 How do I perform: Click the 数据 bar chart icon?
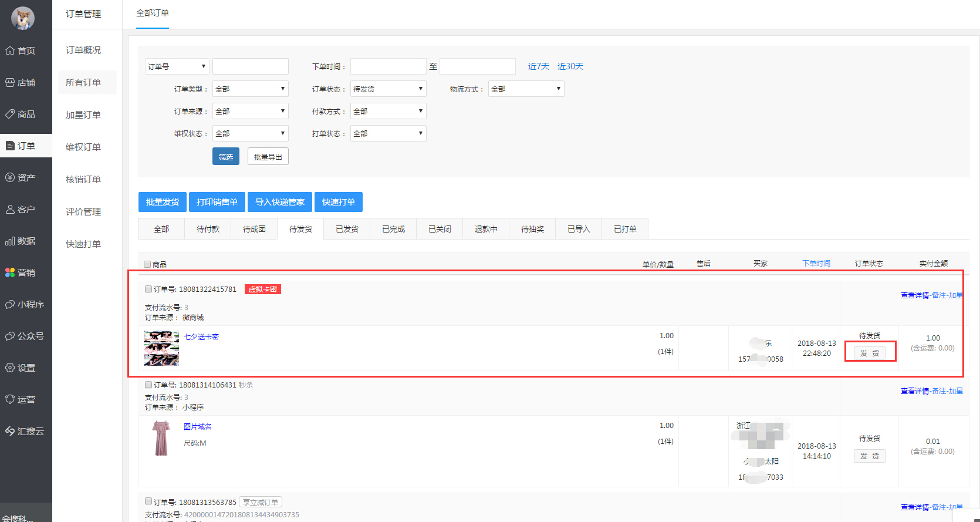click(10, 241)
